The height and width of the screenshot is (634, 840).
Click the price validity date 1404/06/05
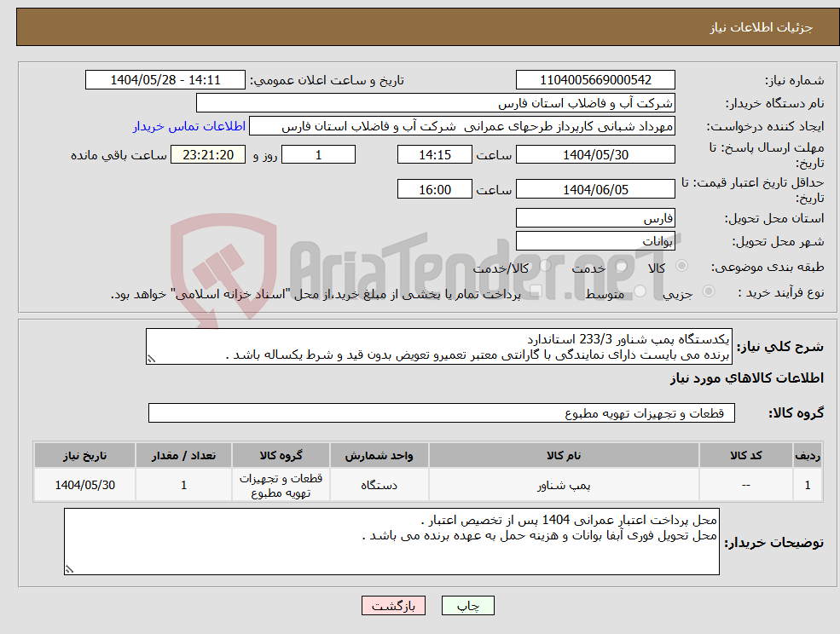(595, 188)
